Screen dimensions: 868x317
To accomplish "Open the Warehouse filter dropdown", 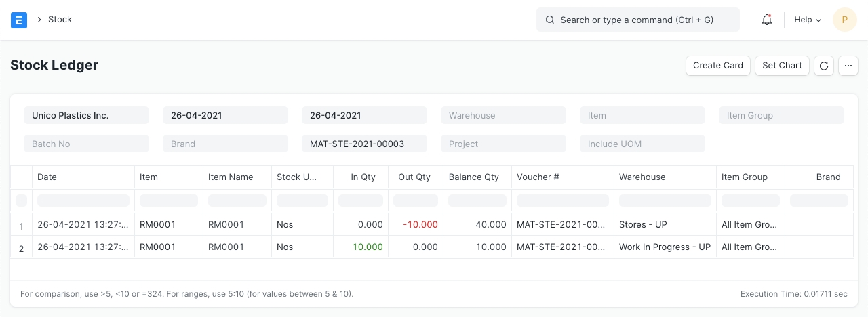I will point(503,115).
